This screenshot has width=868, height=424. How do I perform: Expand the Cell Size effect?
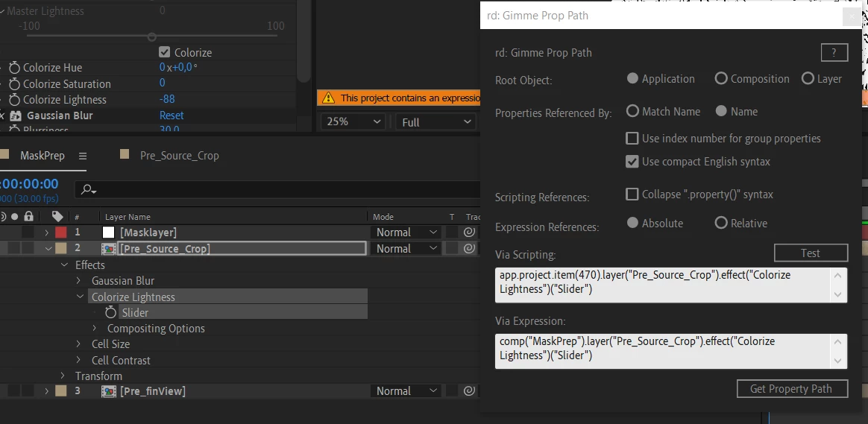coord(78,344)
